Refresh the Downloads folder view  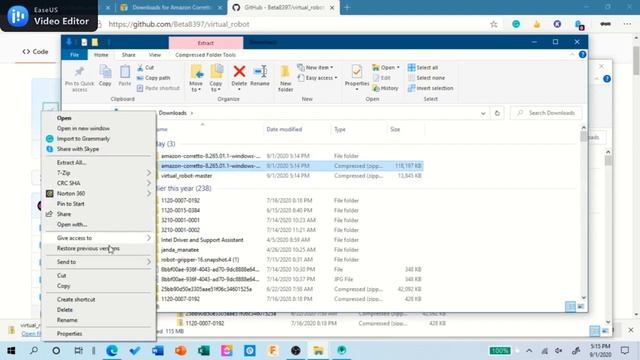pos(497,113)
